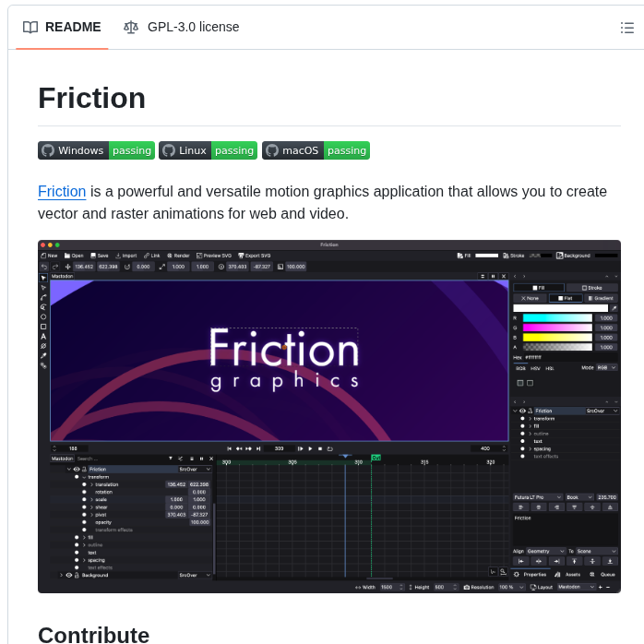The image size is (644, 644).
Task: Click the G magenta color slider
Action: 557,328
